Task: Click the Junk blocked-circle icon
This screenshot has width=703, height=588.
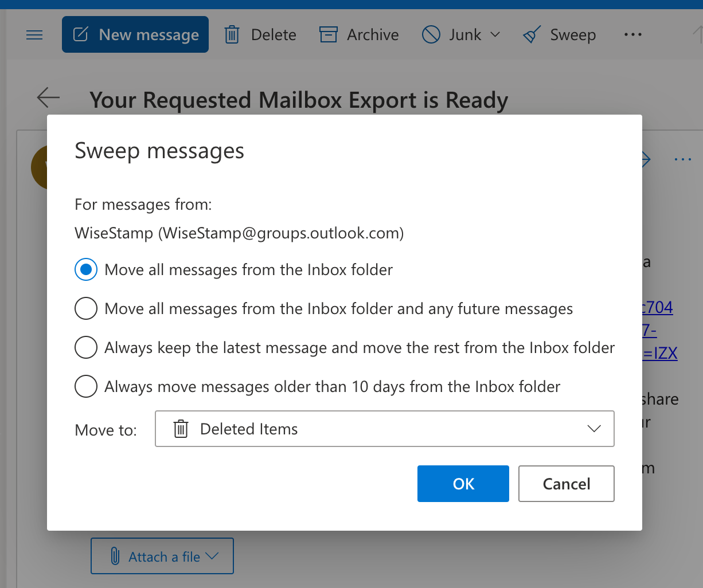Action: tap(431, 35)
